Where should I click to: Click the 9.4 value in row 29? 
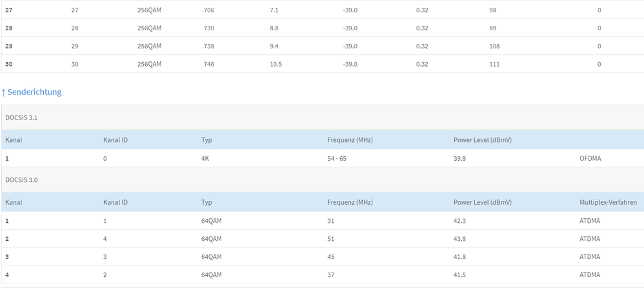[274, 46]
